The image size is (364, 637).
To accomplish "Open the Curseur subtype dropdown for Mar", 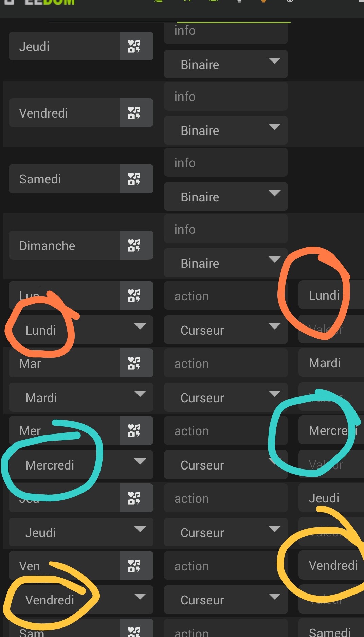I will 226,397.
